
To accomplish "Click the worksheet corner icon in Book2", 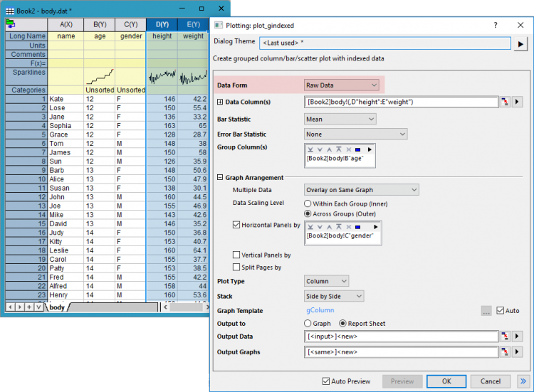I will pyautogui.click(x=11, y=24).
